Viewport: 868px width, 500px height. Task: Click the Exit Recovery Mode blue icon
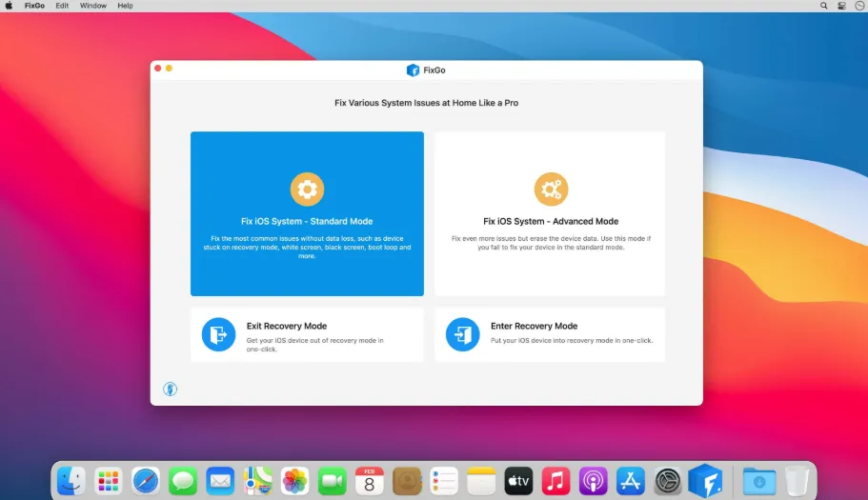tap(218, 334)
